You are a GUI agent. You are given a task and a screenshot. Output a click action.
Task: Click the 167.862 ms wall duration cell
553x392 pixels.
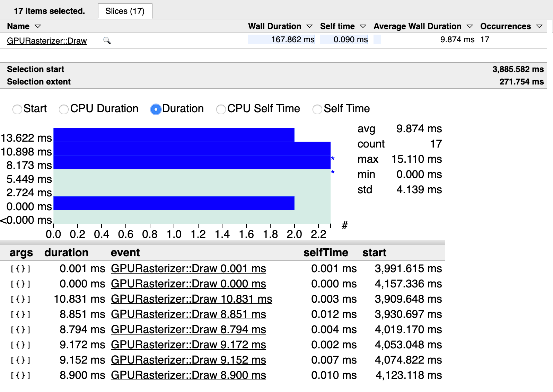tap(281, 39)
